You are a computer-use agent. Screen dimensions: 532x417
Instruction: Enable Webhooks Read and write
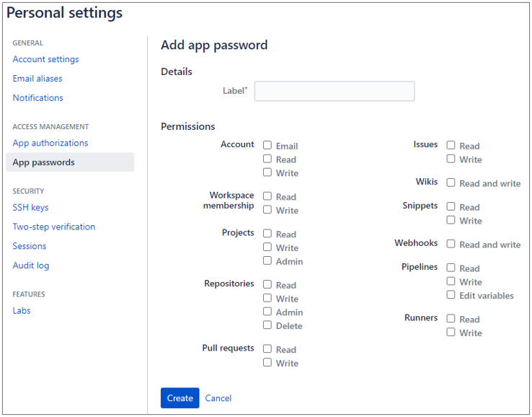[x=451, y=244]
